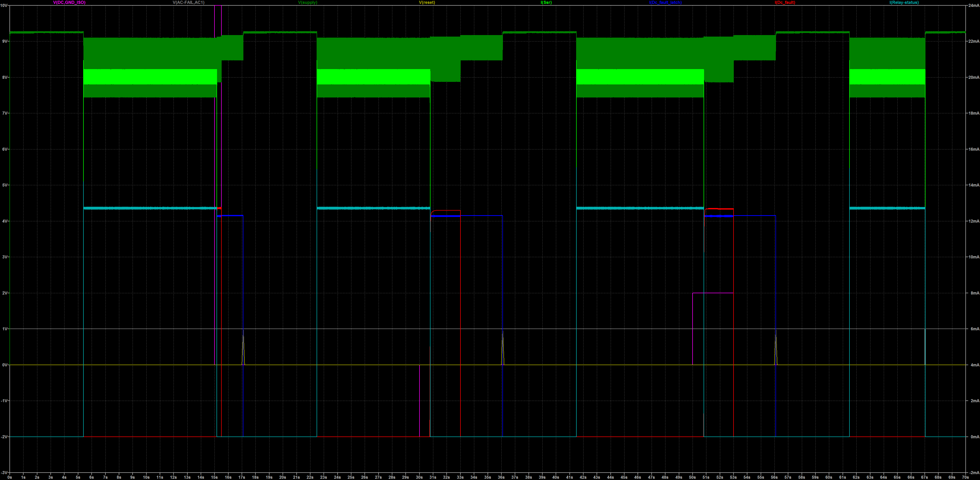Click the -2mA label on the right axis

974,473
